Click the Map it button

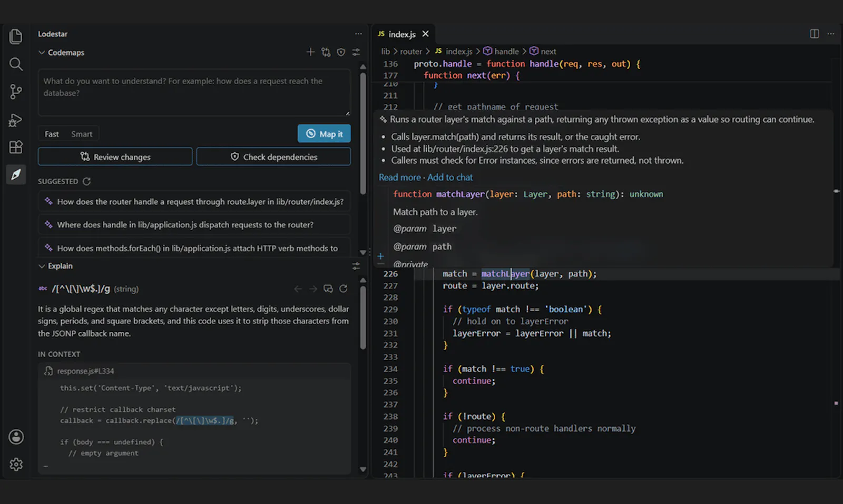[x=324, y=134]
